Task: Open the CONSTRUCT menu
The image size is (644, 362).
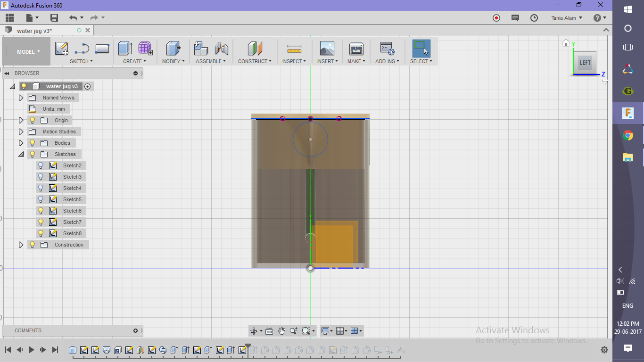Action: tap(255, 61)
